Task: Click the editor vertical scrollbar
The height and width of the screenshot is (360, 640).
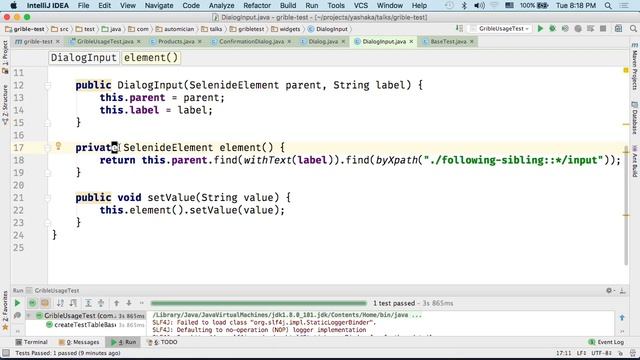Action: click(x=626, y=206)
